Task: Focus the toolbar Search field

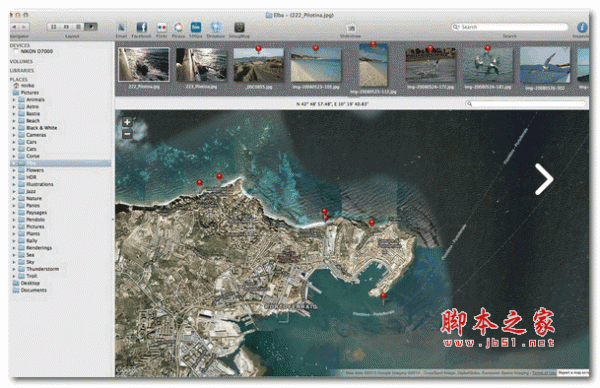Action: pyautogui.click(x=509, y=27)
